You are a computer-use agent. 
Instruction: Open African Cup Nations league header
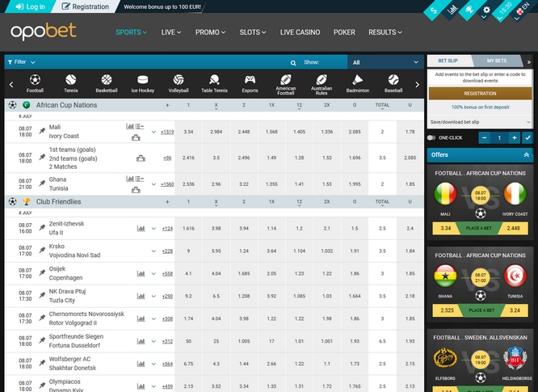click(x=66, y=105)
